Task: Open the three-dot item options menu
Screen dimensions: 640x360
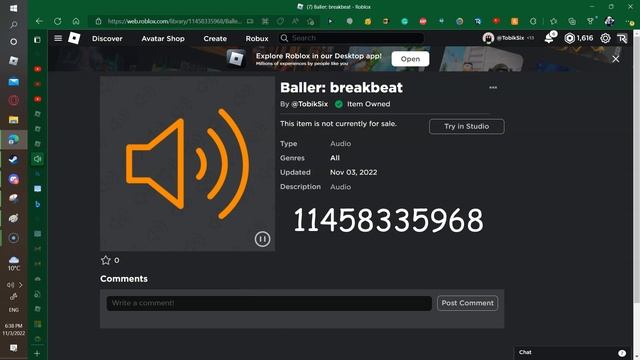Action: click(x=493, y=87)
